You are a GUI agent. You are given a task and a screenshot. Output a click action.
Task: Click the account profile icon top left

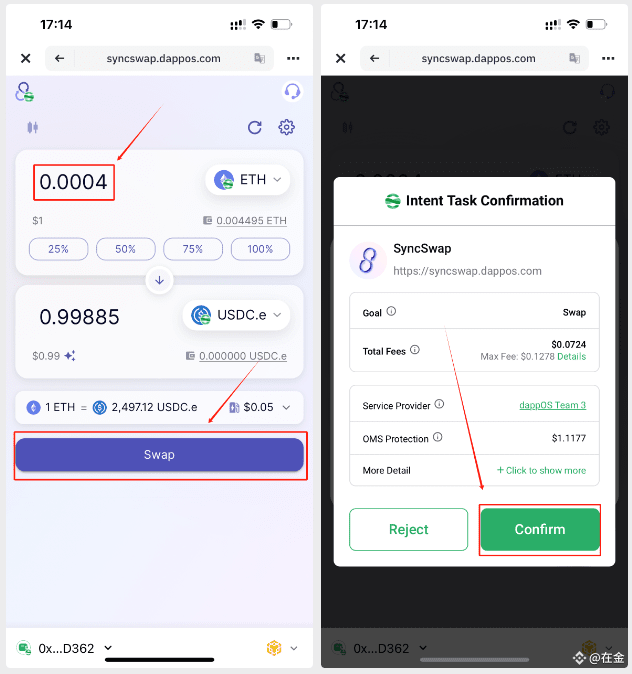[25, 92]
